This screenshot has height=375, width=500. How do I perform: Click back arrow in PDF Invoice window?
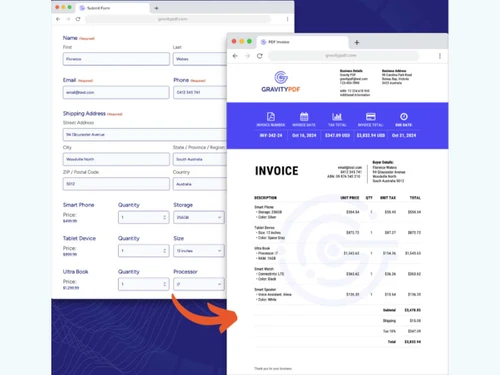tap(235, 56)
